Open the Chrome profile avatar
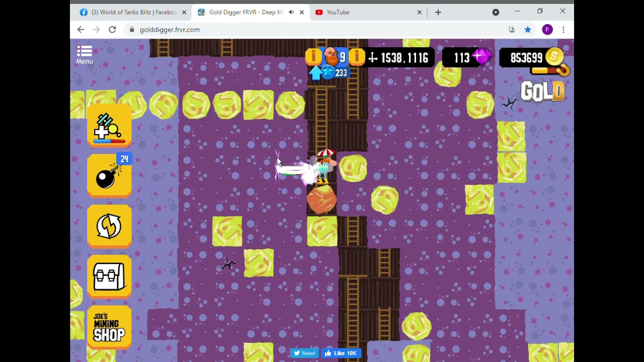644x362 pixels. click(547, 30)
